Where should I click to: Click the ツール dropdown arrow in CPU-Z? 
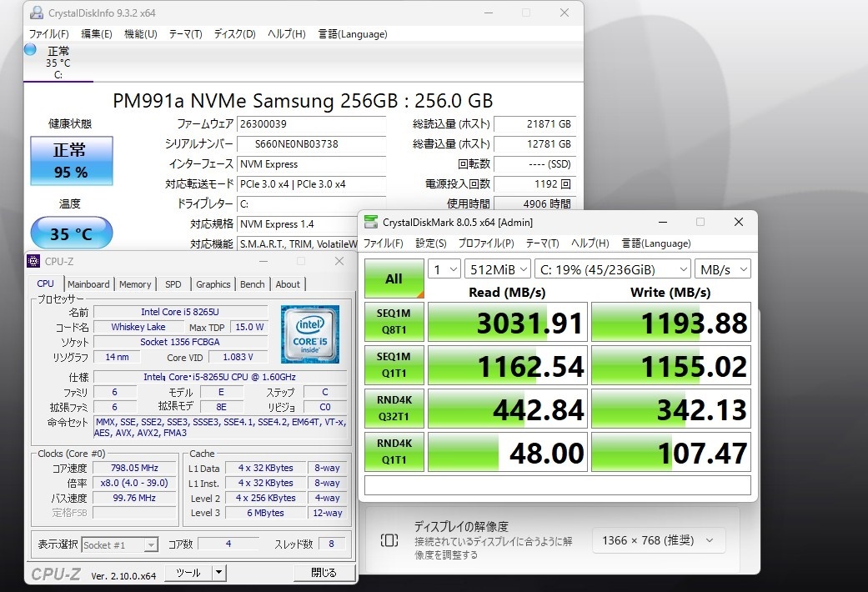pos(218,573)
